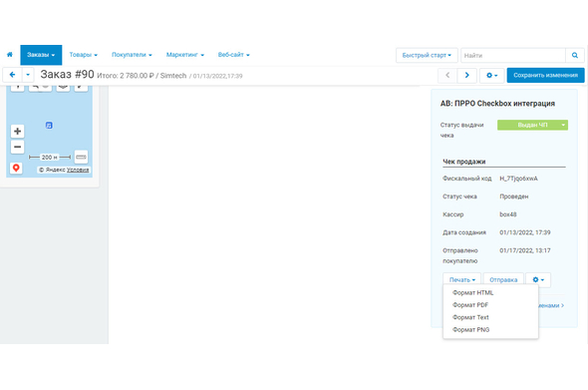Viewport: 588px width, 390px height.
Task: Go to the home dashboard icon
Action: tap(10, 55)
